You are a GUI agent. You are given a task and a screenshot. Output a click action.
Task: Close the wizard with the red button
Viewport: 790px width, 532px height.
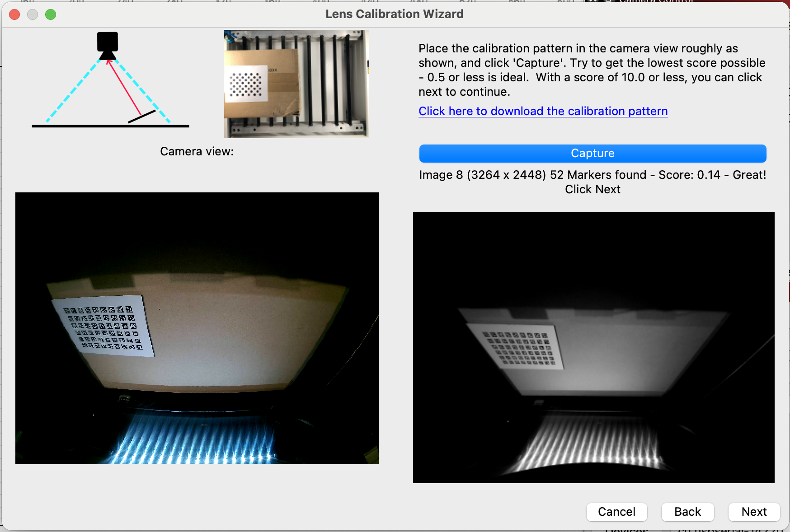tap(14, 14)
